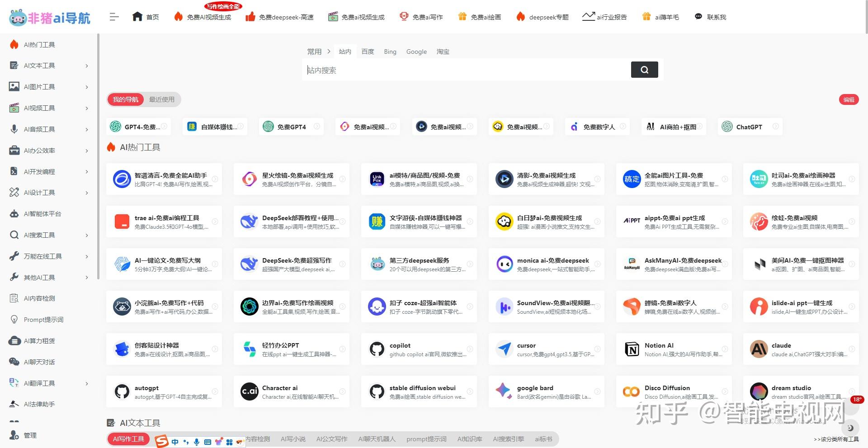Open the GPT4-免费 shortcut link

pos(139,127)
